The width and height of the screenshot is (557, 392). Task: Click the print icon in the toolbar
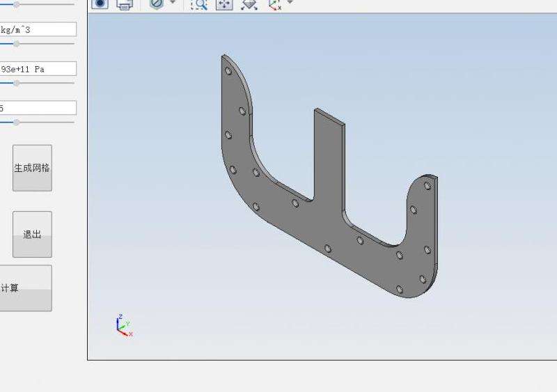125,4
